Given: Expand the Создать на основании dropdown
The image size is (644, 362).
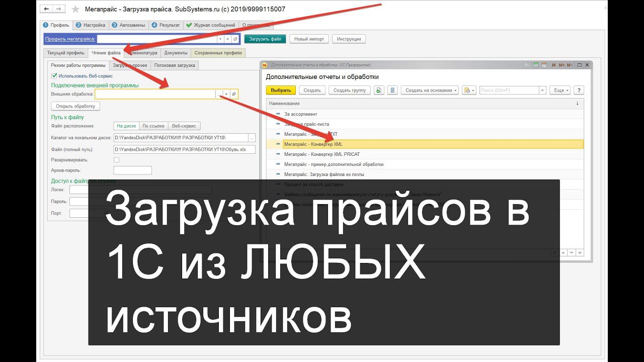Looking at the screenshot, I should [430, 90].
